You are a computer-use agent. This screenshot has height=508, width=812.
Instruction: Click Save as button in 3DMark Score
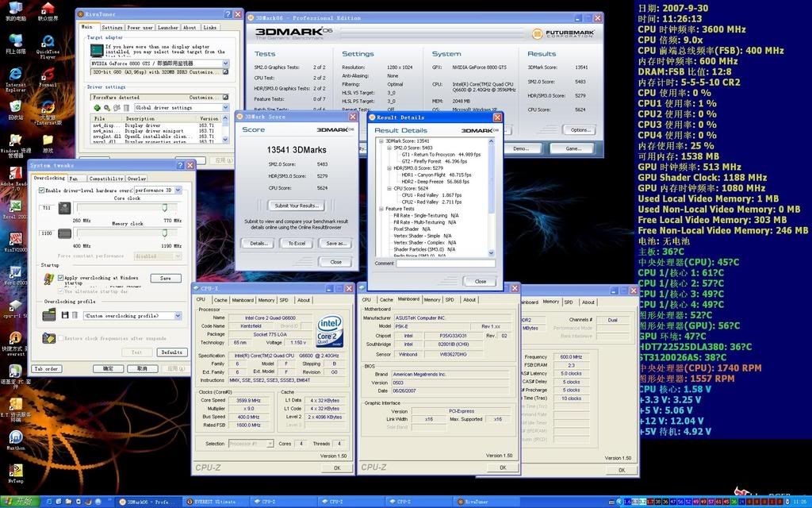tap(335, 243)
